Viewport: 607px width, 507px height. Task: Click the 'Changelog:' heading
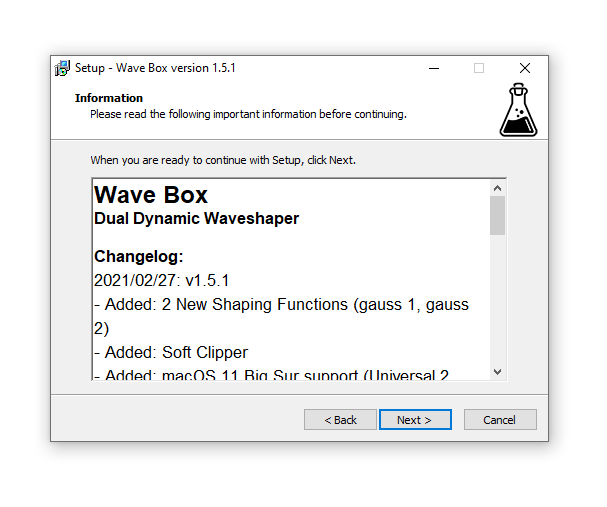click(x=139, y=257)
